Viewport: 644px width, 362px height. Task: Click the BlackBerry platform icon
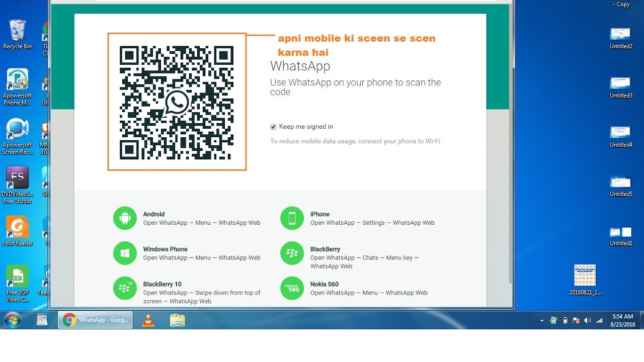point(292,253)
